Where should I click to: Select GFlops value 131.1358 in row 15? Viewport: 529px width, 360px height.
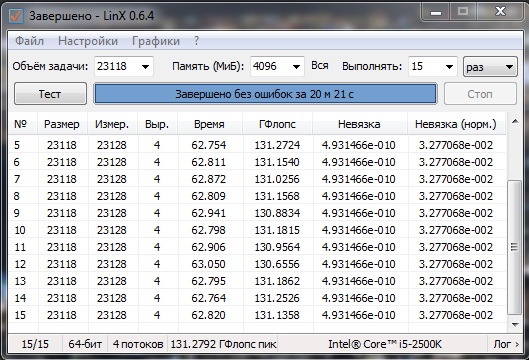[x=277, y=315]
